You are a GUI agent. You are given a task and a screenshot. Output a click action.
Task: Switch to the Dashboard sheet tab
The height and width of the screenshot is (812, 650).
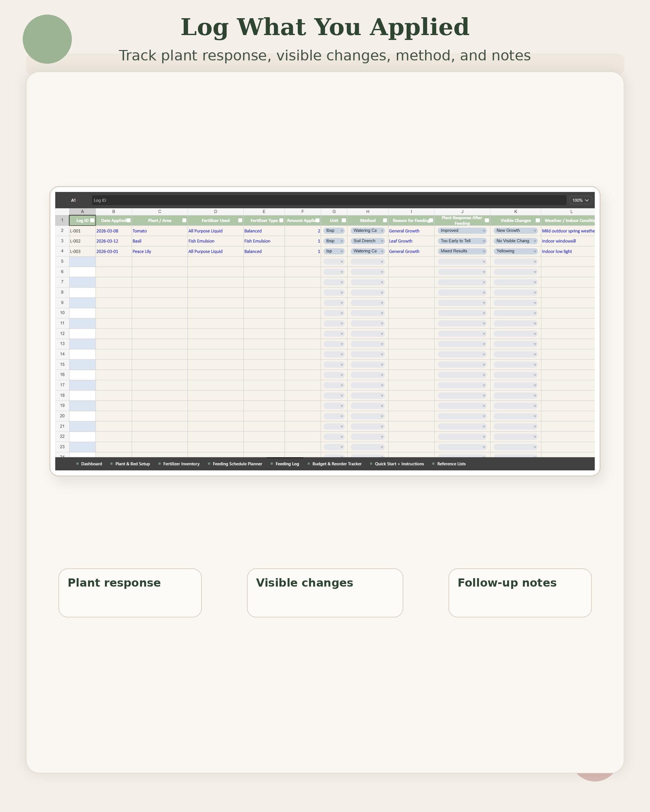coord(89,463)
